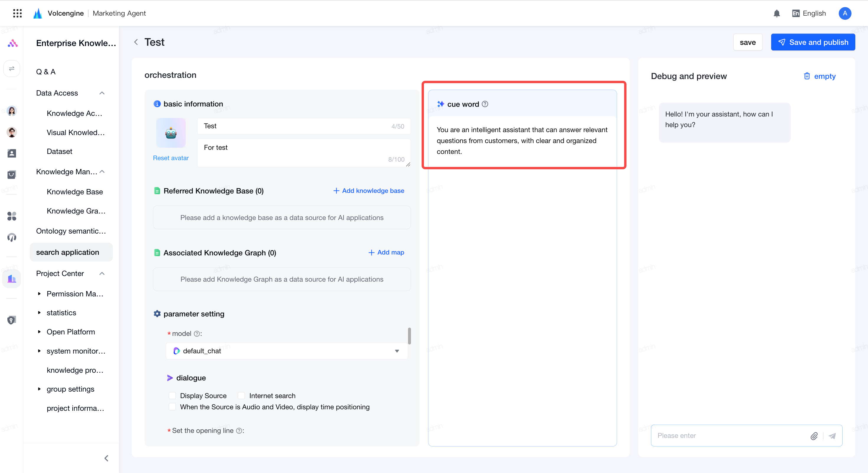Viewport: 868px width, 473px height.
Task: Click the send message paper plane icon
Action: (832, 436)
